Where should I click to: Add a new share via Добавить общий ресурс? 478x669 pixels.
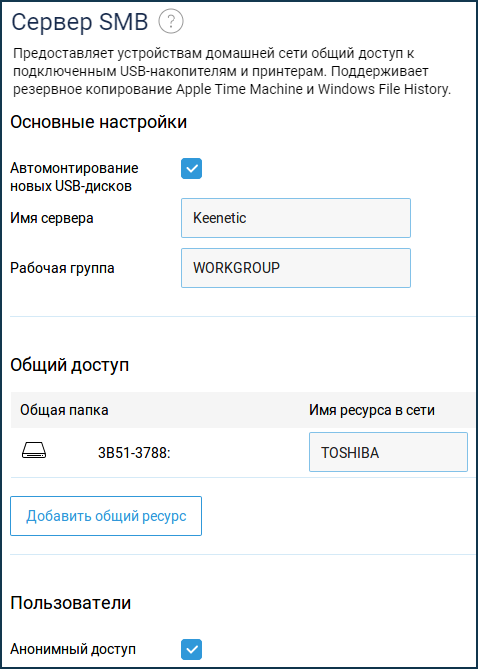tap(106, 516)
